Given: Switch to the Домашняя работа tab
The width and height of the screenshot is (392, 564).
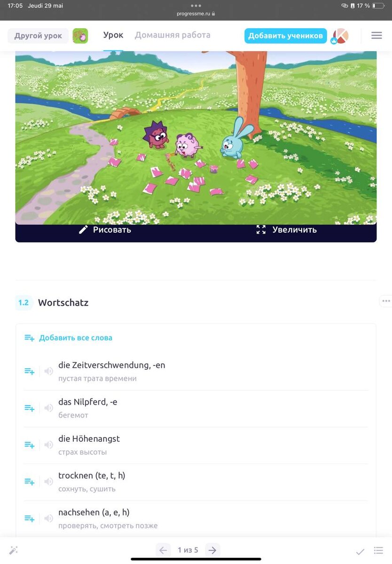Looking at the screenshot, I should 172,35.
